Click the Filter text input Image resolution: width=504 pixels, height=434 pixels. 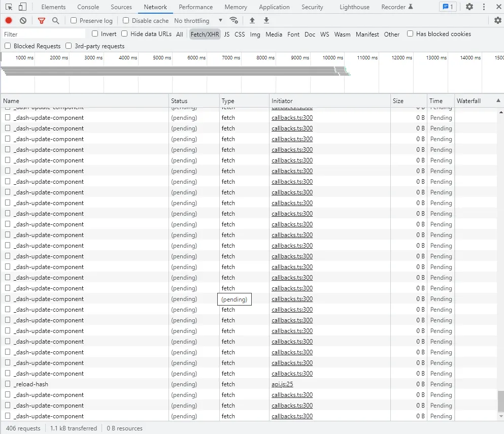pyautogui.click(x=44, y=34)
